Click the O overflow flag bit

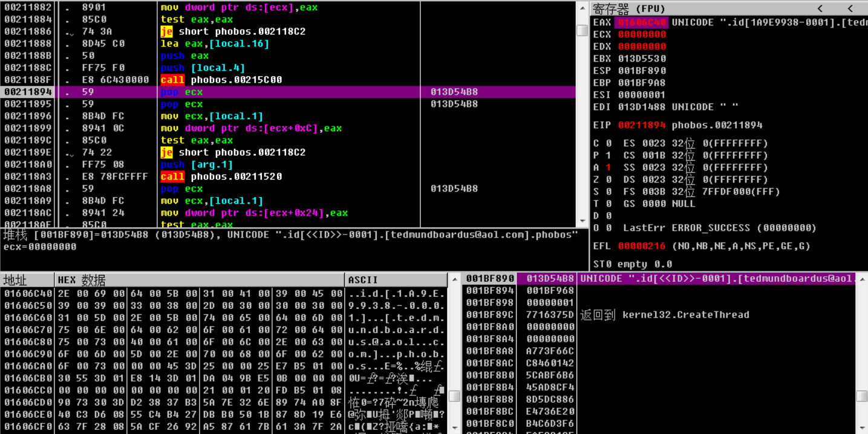[x=608, y=228]
